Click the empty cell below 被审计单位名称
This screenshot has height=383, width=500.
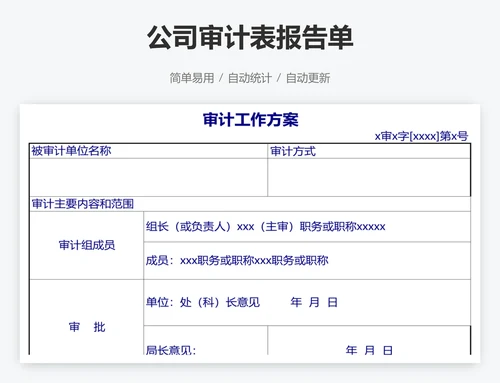148,177
